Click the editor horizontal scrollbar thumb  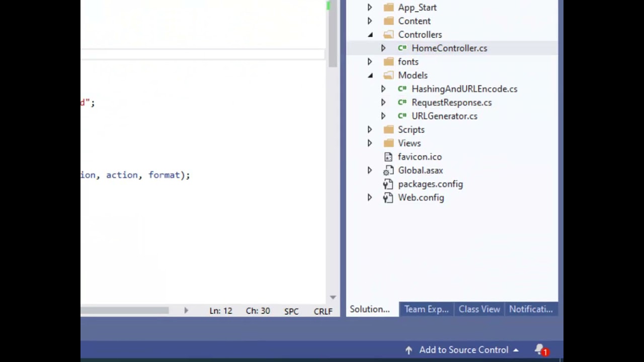tap(125, 311)
